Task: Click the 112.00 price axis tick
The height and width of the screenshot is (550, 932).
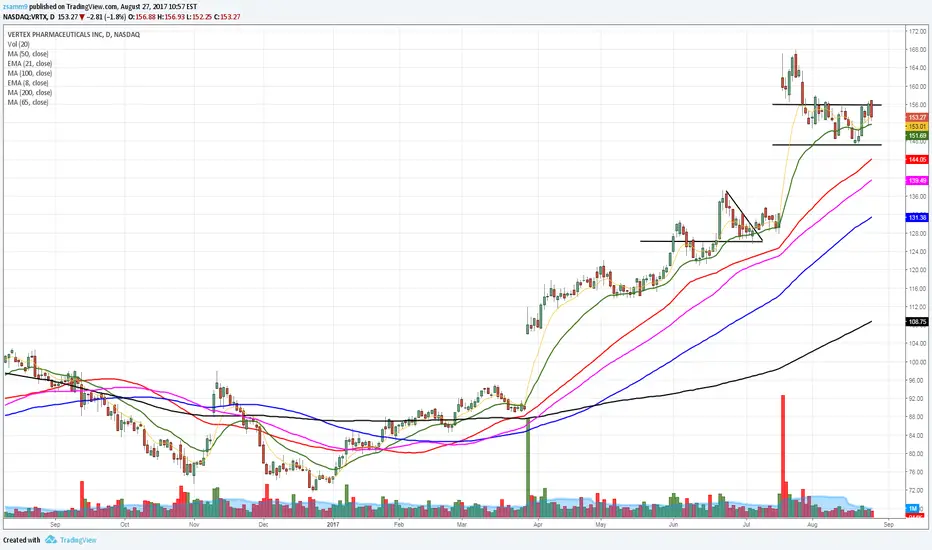Action: pos(917,307)
